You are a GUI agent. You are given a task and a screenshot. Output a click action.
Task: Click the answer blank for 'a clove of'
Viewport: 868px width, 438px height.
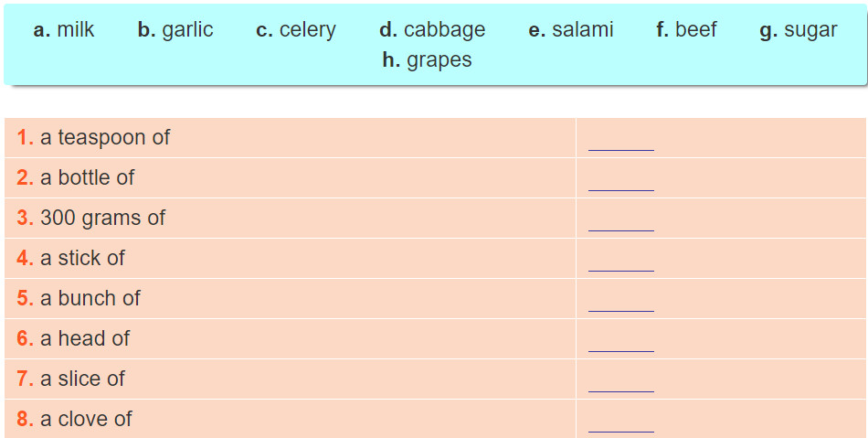tap(621, 422)
